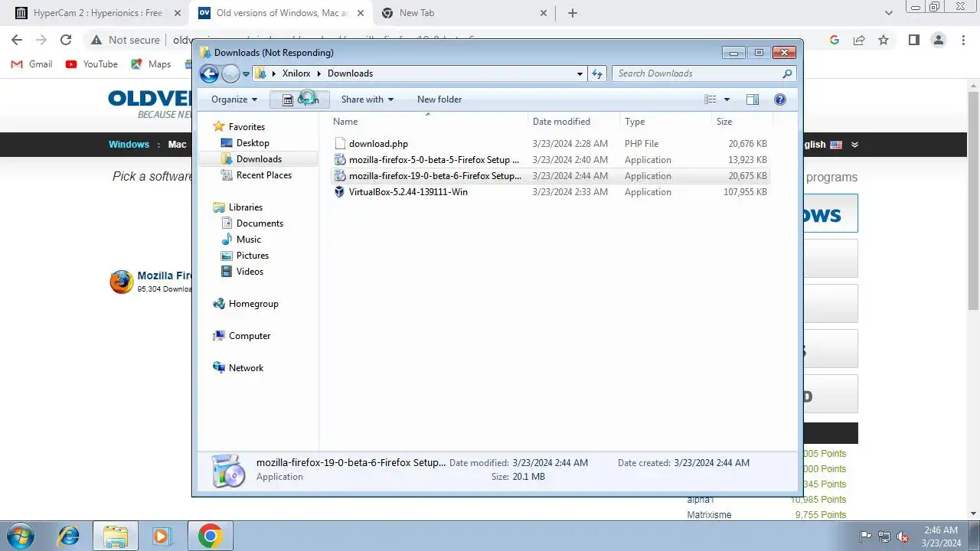This screenshot has height=551, width=980.
Task: Open recent locations dropdown beside the forward arrow
Action: point(246,74)
